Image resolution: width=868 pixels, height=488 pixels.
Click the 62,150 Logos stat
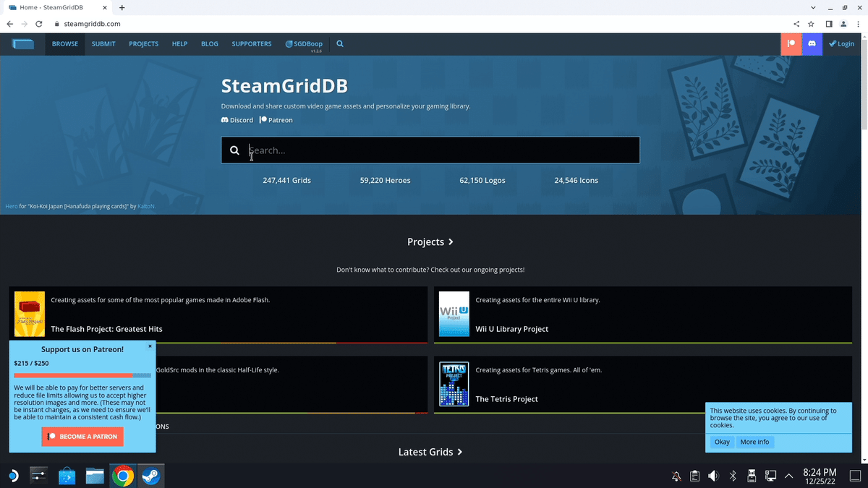click(x=482, y=180)
